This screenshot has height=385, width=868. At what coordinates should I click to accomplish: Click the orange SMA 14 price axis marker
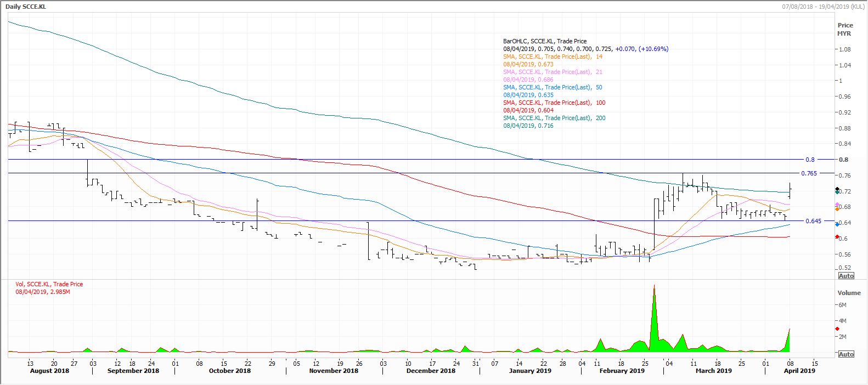(837, 209)
